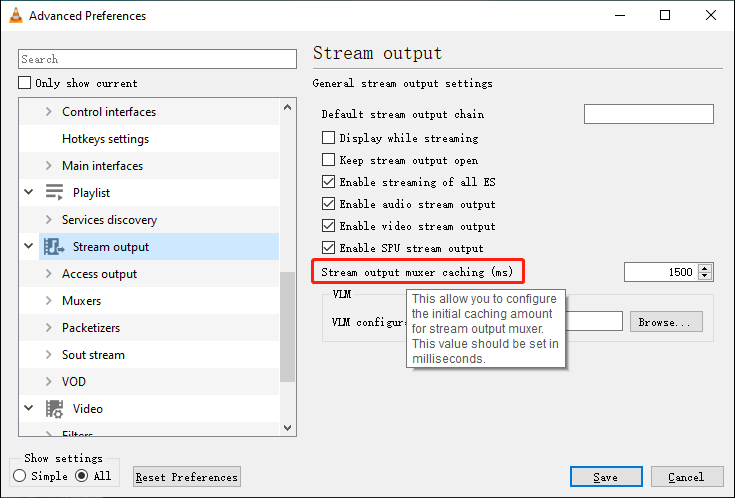The width and height of the screenshot is (735, 498).
Task: Click tree scrollbar up arrow
Action: (x=288, y=107)
